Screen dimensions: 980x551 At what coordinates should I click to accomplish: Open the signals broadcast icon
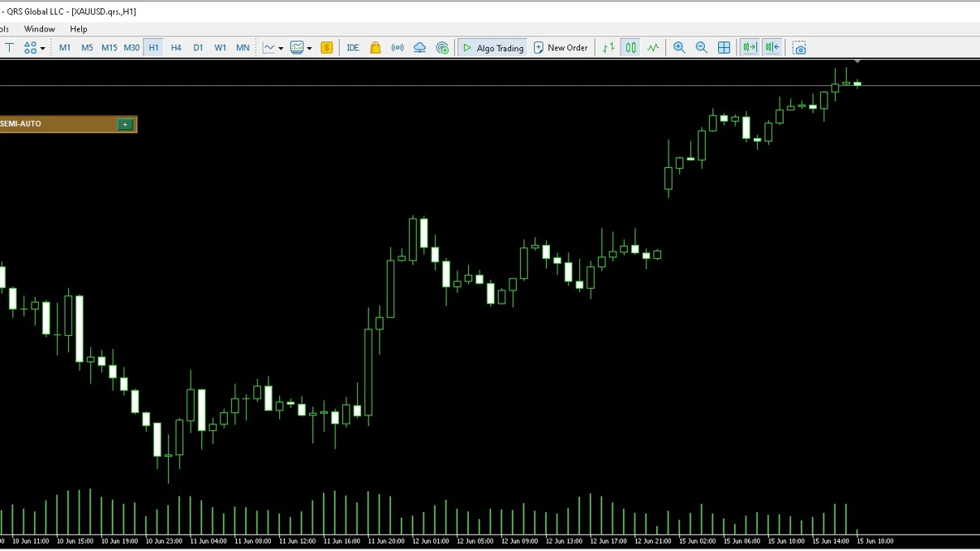tap(398, 48)
